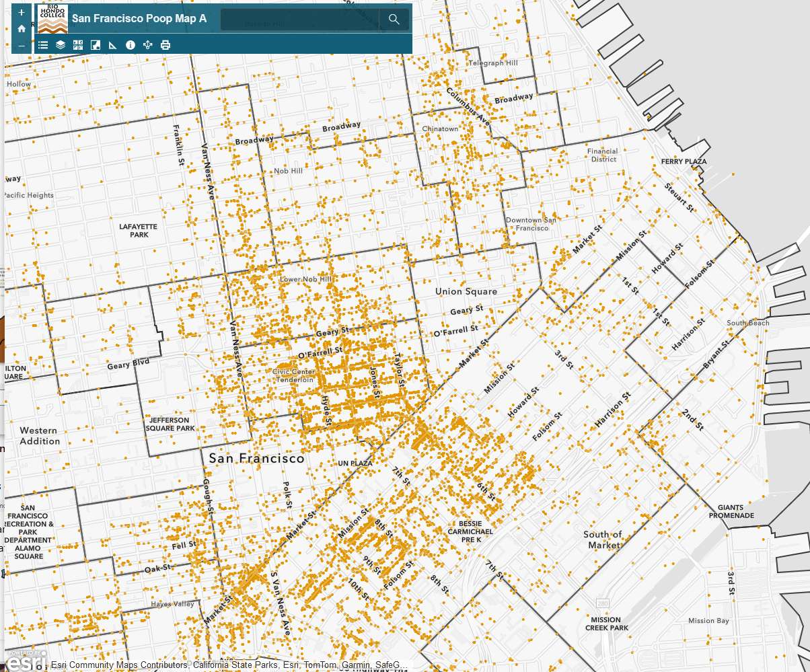The image size is (810, 672).
Task: Click the 'Nob Hill' label
Action: (288, 171)
